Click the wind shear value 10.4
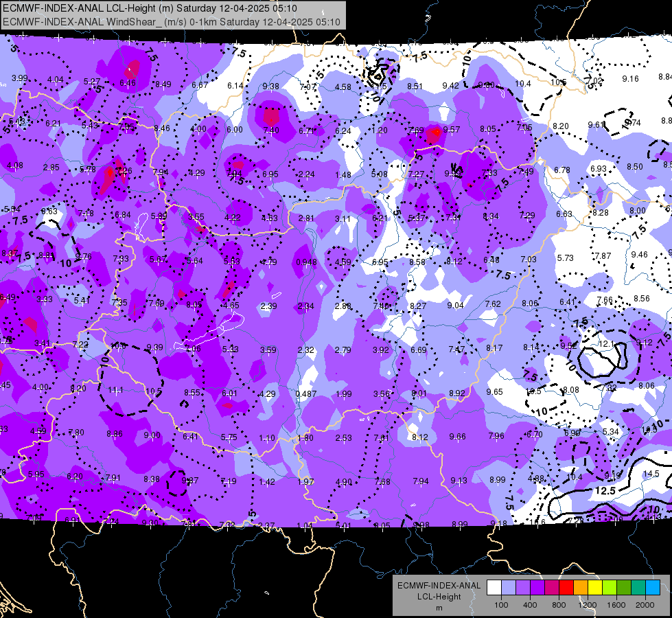 point(523,84)
